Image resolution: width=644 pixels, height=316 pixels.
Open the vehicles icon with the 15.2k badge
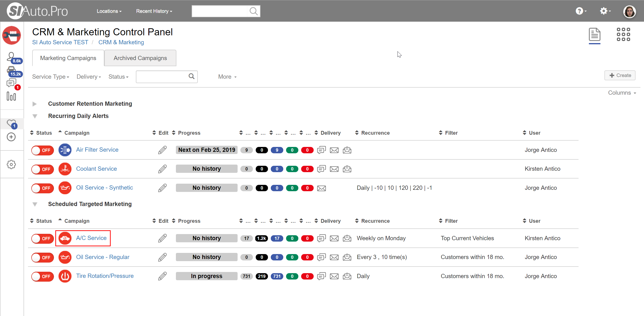(11, 70)
